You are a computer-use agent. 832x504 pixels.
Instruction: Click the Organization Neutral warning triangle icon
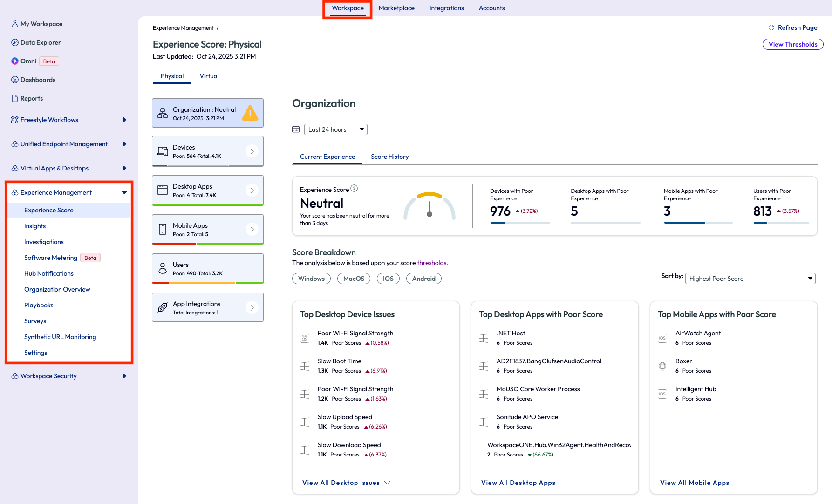(250, 113)
